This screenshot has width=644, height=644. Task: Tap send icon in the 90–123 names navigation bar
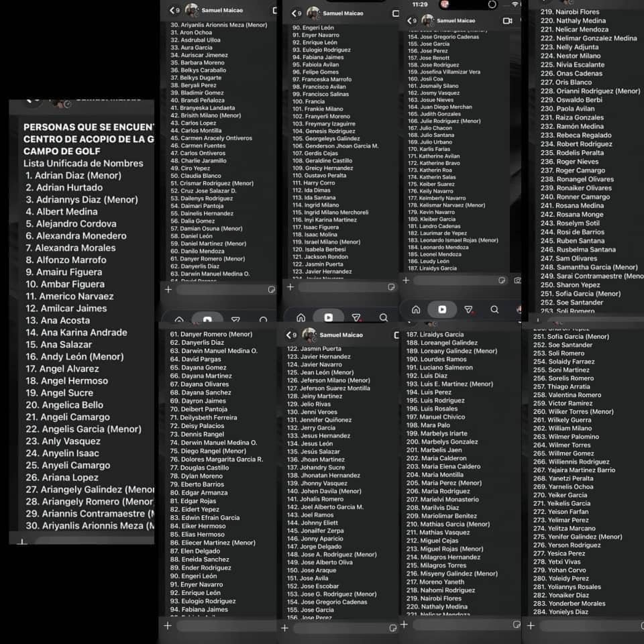click(x=356, y=317)
